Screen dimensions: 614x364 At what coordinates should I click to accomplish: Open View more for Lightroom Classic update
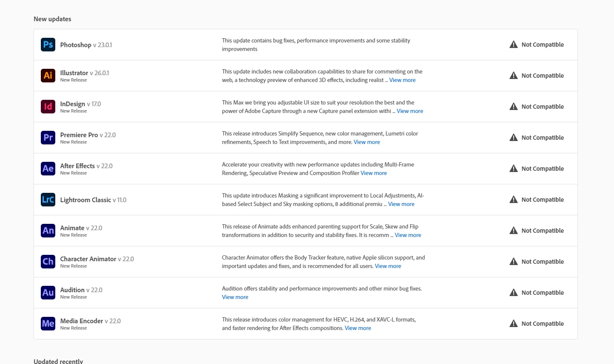point(401,204)
